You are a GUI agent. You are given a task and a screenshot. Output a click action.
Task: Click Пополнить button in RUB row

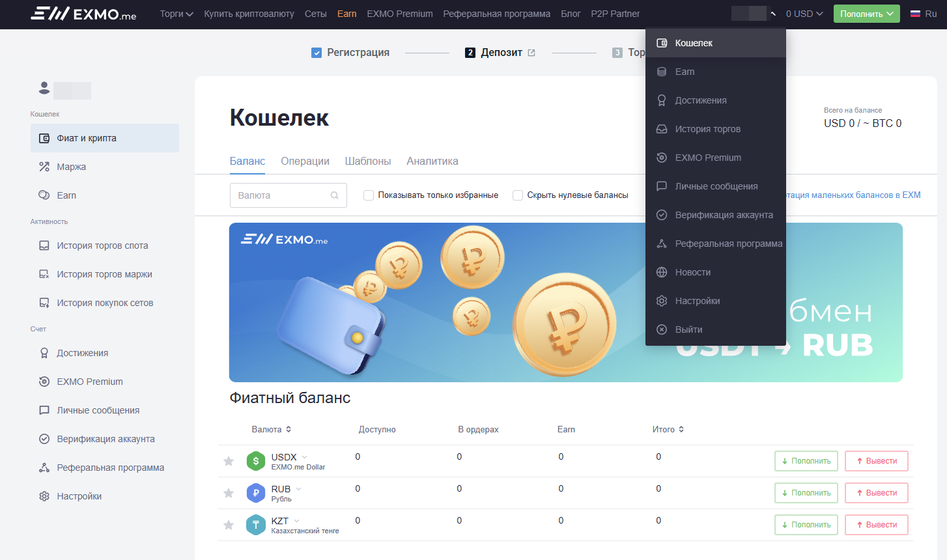(806, 493)
